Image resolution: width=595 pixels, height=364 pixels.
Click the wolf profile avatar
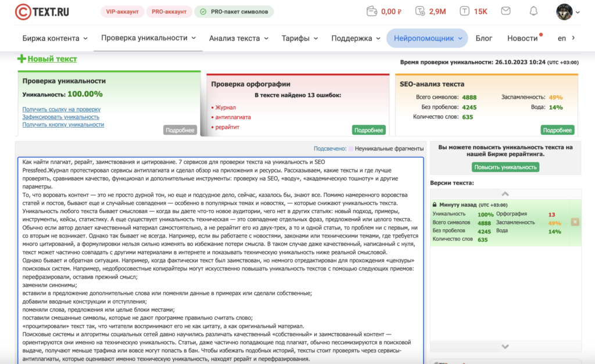click(x=564, y=11)
